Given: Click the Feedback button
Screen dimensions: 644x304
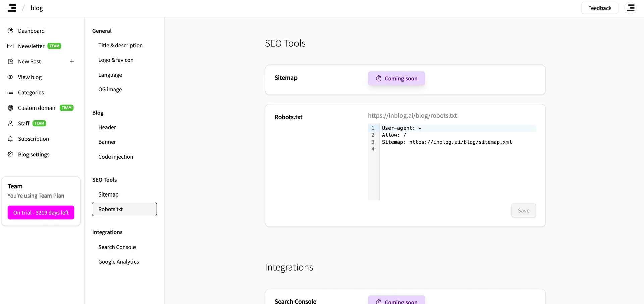Looking at the screenshot, I should point(599,8).
